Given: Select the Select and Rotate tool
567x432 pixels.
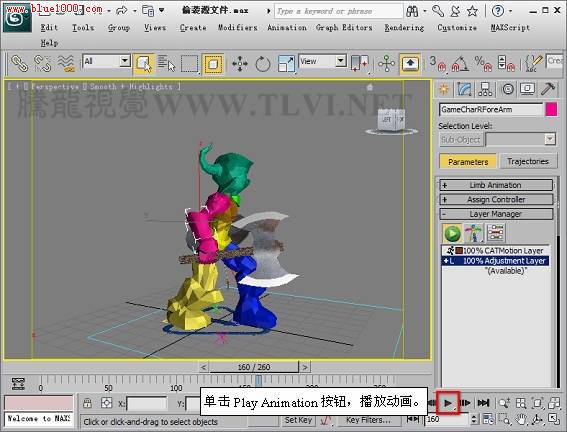Looking at the screenshot, I should (x=263, y=64).
